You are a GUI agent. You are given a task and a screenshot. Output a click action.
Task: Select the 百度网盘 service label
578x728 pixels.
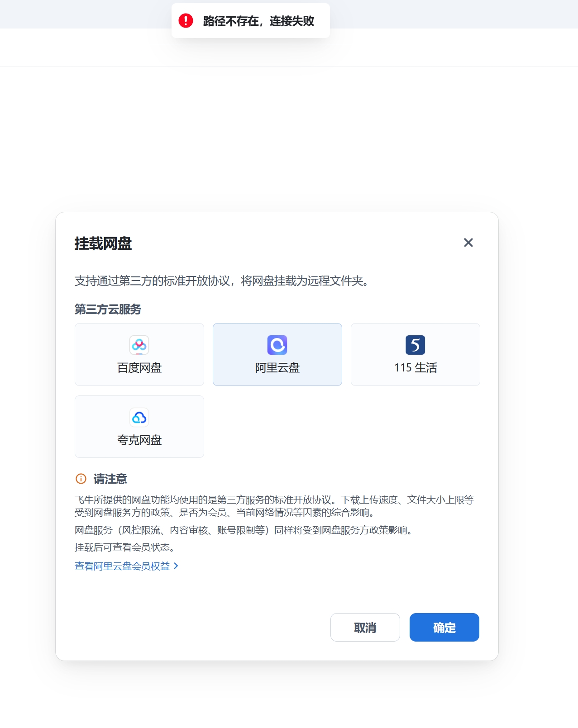tap(139, 368)
